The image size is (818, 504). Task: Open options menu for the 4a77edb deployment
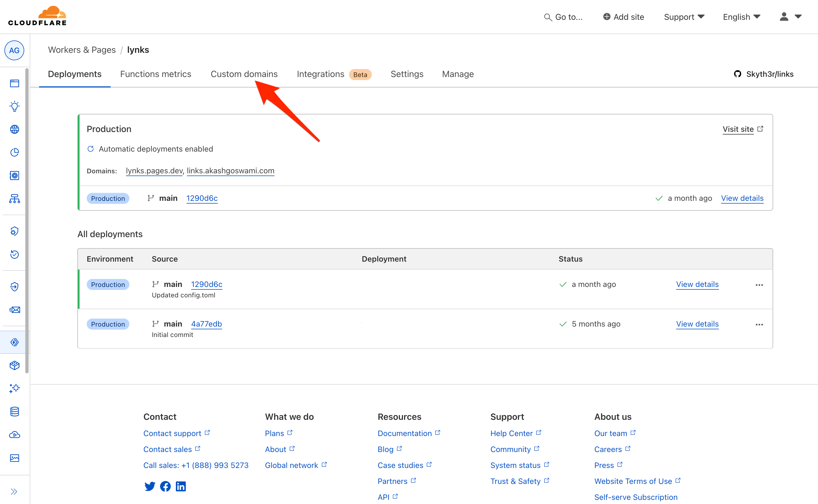[x=759, y=324]
